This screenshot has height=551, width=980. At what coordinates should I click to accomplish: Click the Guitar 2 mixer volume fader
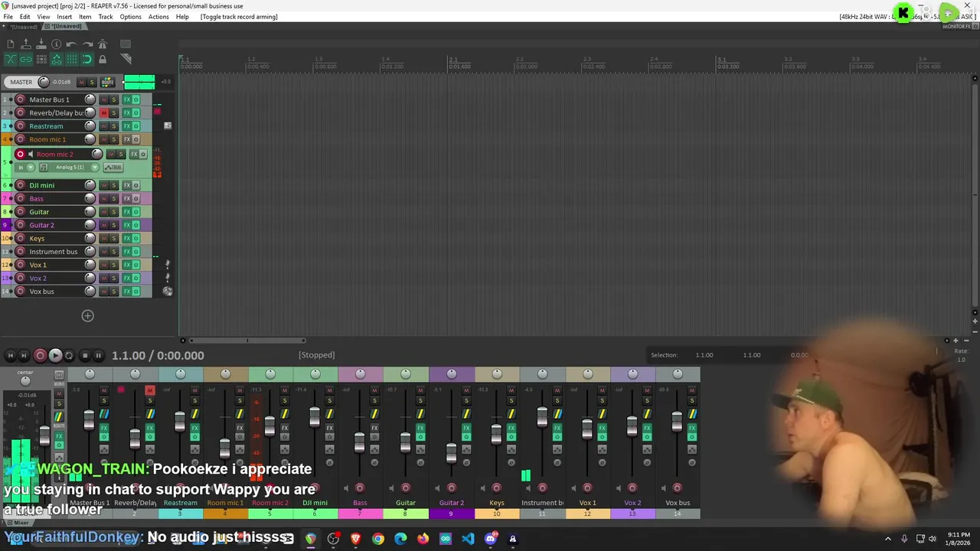coord(451,453)
